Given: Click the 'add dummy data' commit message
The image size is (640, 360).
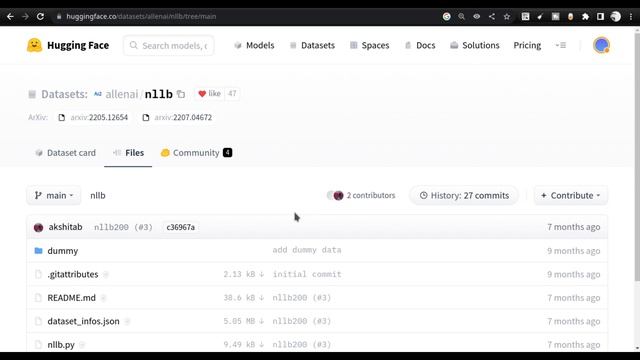Looking at the screenshot, I should 307,250.
